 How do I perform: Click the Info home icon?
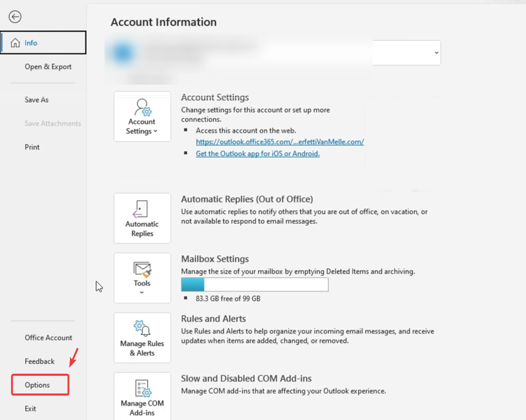(15, 43)
